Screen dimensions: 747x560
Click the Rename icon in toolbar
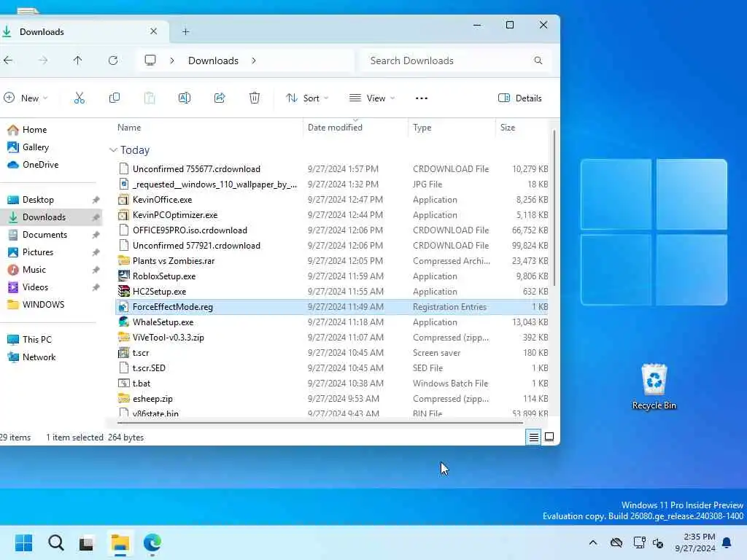185,98
